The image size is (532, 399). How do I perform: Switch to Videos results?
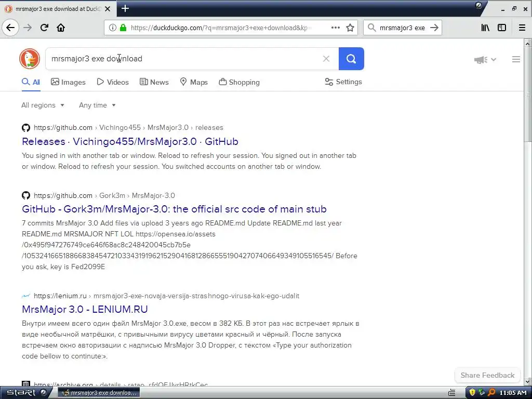[113, 82]
